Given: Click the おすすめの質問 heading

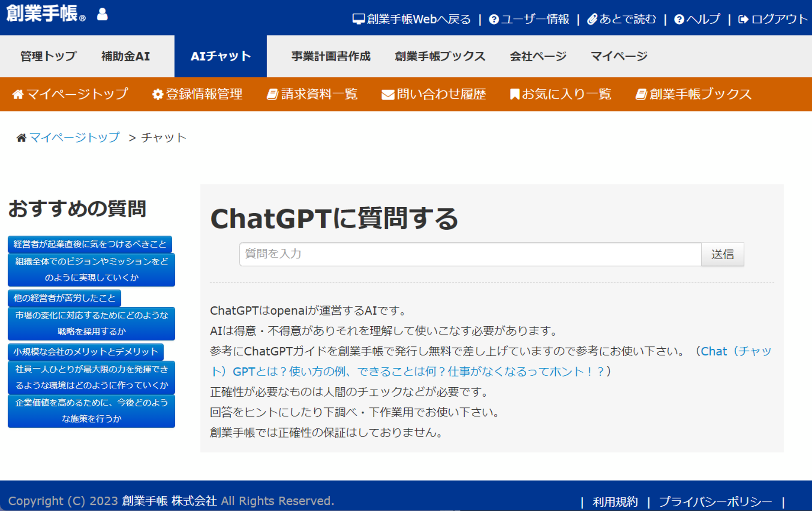Looking at the screenshot, I should 77,209.
